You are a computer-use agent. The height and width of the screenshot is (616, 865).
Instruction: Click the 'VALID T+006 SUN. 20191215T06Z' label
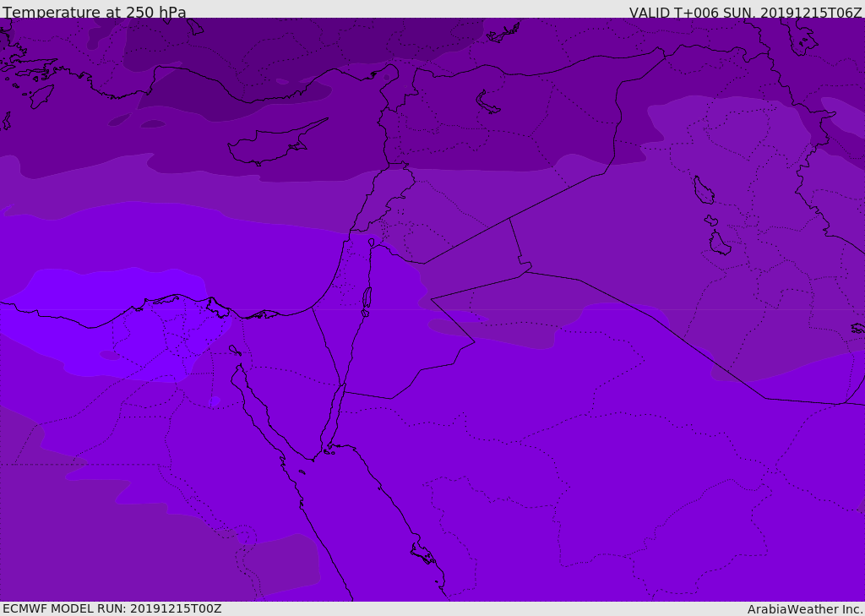click(x=745, y=12)
